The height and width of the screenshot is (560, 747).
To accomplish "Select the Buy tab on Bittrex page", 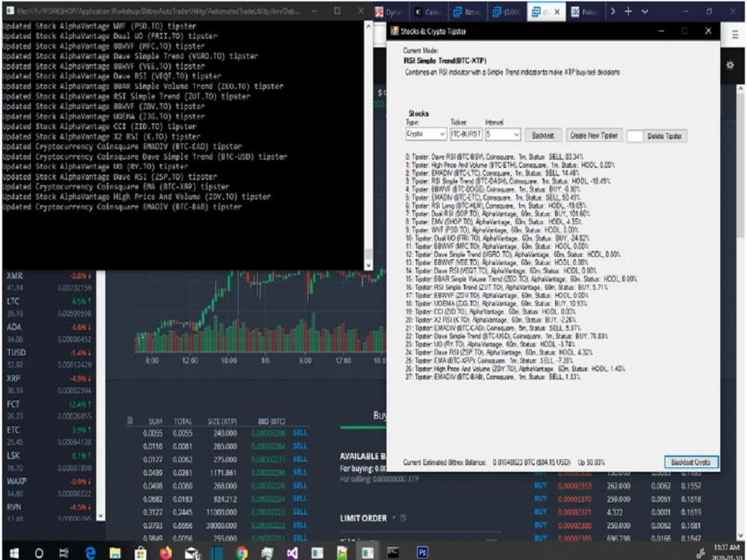I will [379, 415].
